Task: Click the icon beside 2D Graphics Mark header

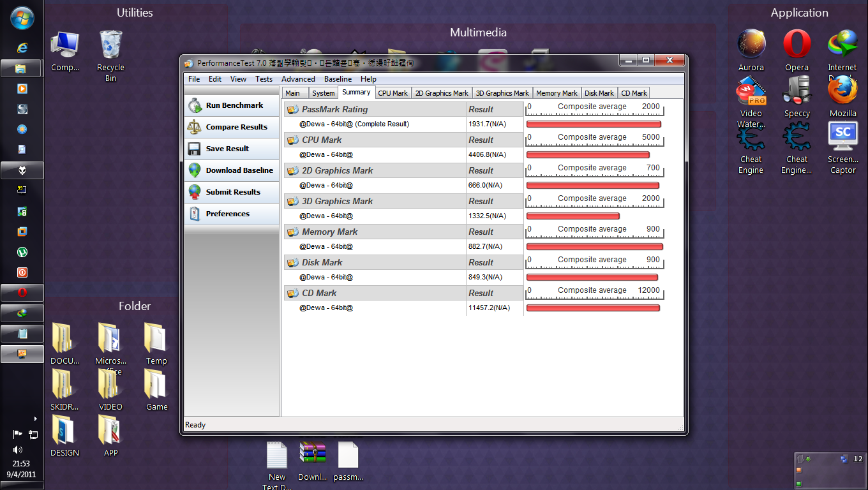Action: coord(292,170)
